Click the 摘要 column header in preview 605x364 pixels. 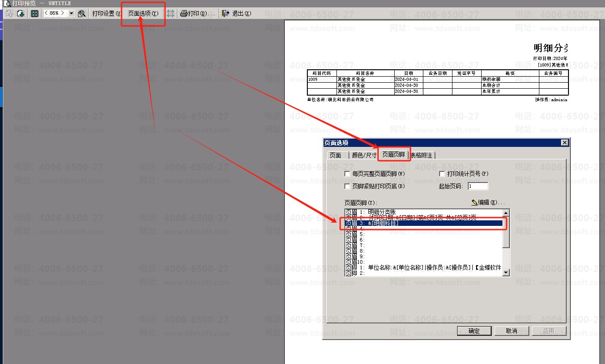point(510,73)
